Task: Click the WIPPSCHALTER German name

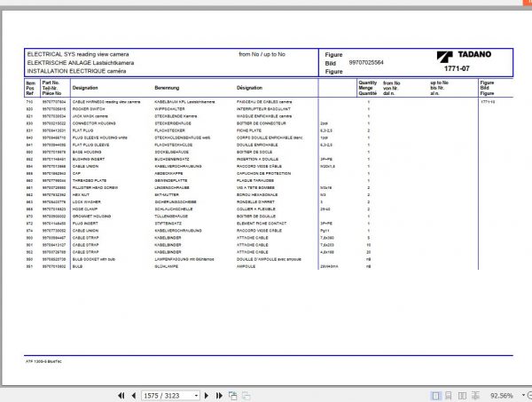Action: (169, 109)
